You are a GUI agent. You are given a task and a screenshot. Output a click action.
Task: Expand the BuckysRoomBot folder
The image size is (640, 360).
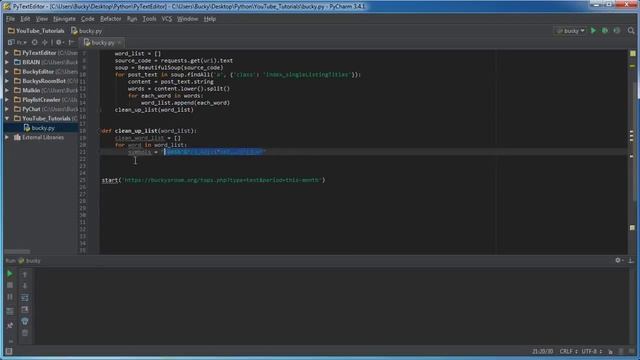point(7,81)
